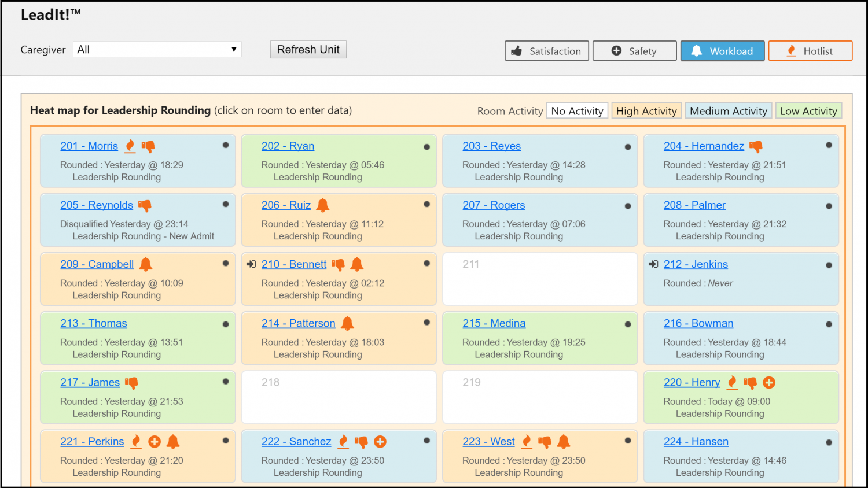Click the flame hotlist icon on room 201 Morris

point(130,146)
